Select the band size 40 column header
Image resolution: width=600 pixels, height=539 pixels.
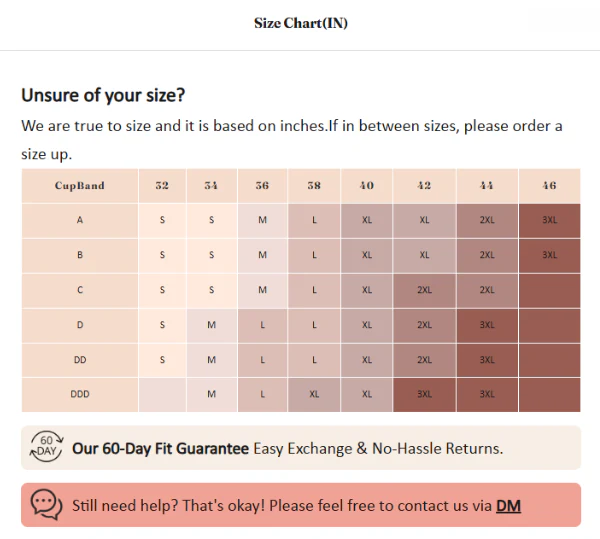click(366, 186)
